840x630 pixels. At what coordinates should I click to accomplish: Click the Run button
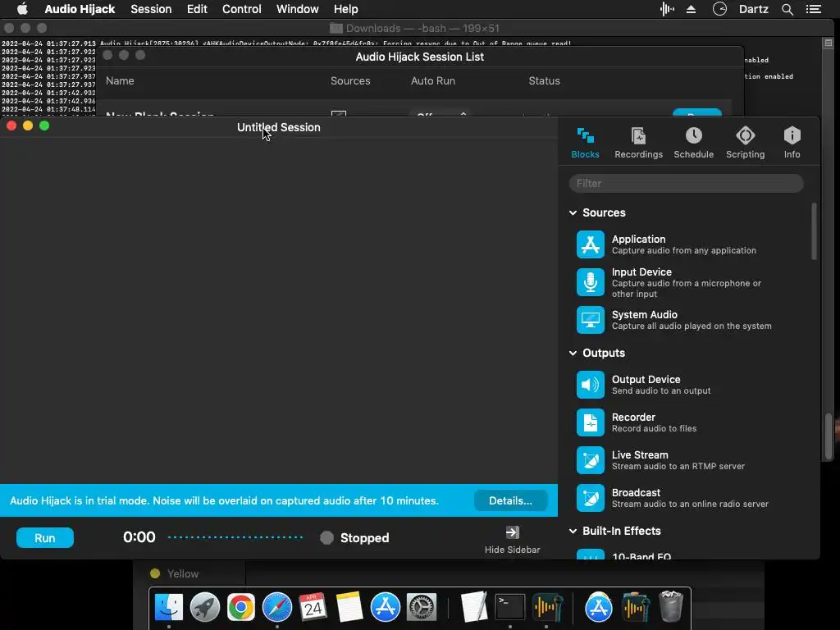pyautogui.click(x=45, y=538)
